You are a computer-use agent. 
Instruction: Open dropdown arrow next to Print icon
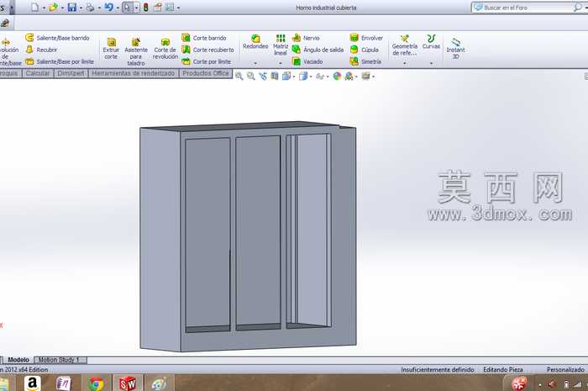[x=99, y=8]
